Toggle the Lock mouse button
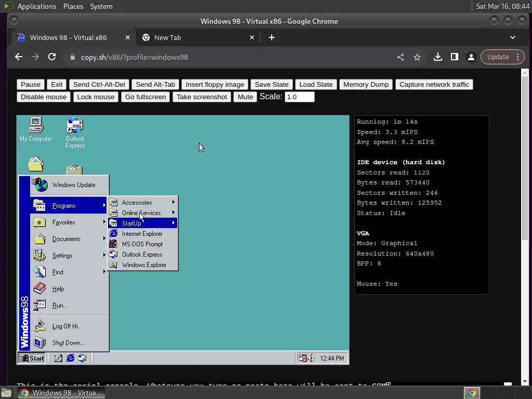This screenshot has width=532, height=399. pyautogui.click(x=96, y=97)
